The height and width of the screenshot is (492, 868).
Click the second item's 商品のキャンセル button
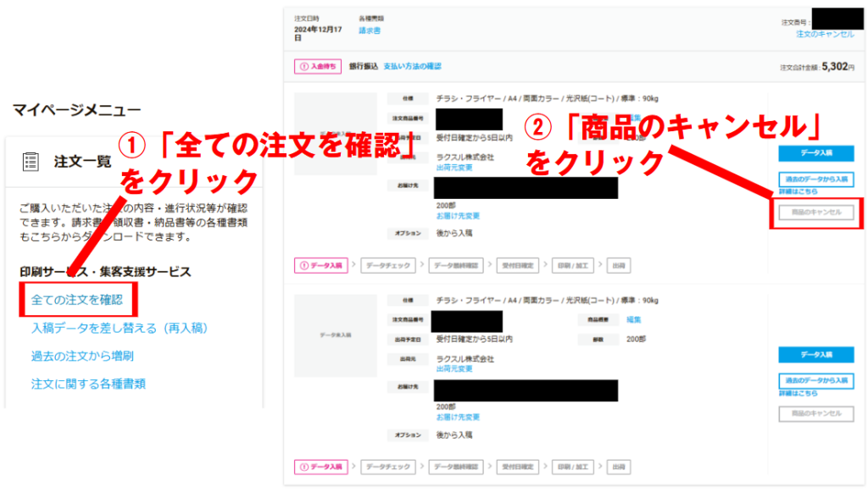tap(815, 413)
